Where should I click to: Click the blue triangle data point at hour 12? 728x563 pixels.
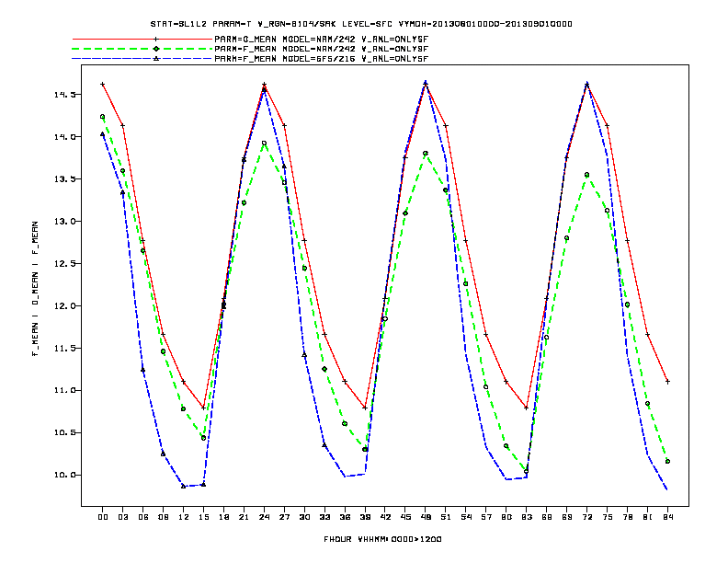[x=184, y=487]
